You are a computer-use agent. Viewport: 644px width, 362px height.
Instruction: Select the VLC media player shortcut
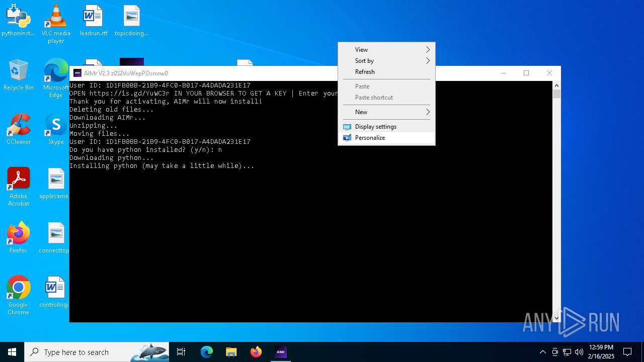(x=56, y=24)
